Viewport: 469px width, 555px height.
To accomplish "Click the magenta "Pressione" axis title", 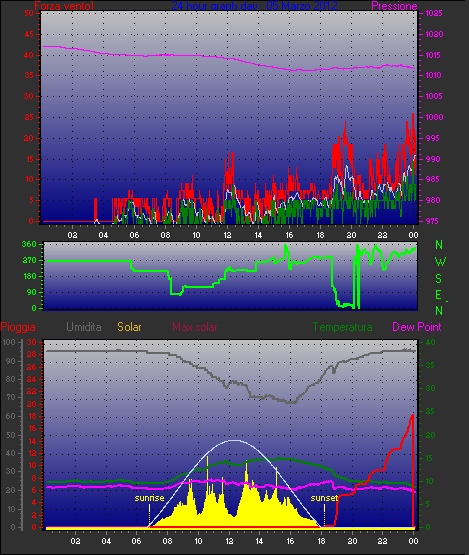I will [394, 6].
